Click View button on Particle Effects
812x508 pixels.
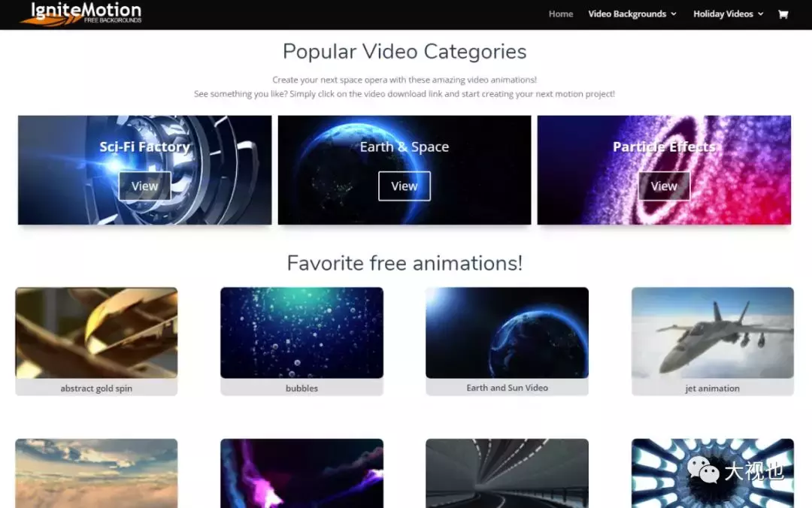click(664, 186)
